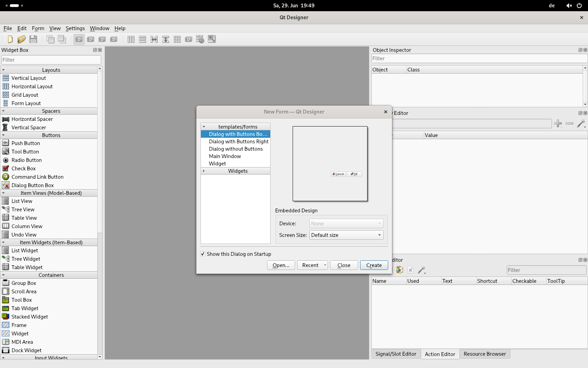
Task: Select the Edit Tab Order mode icon
Action: 114,39
